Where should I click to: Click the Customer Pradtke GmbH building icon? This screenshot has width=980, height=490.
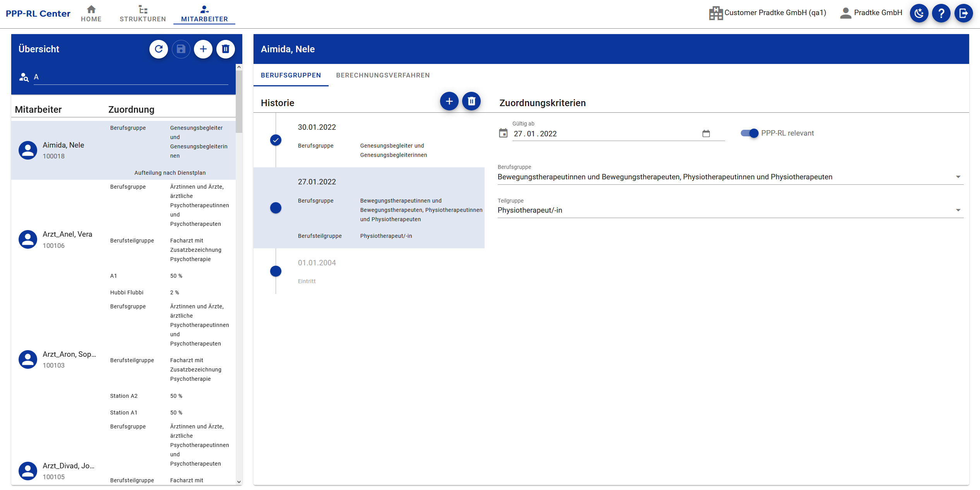[716, 13]
